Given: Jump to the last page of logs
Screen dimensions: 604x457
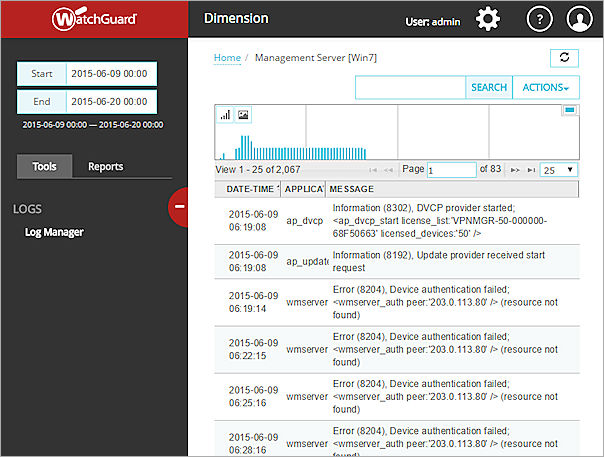Looking at the screenshot, I should (x=530, y=171).
